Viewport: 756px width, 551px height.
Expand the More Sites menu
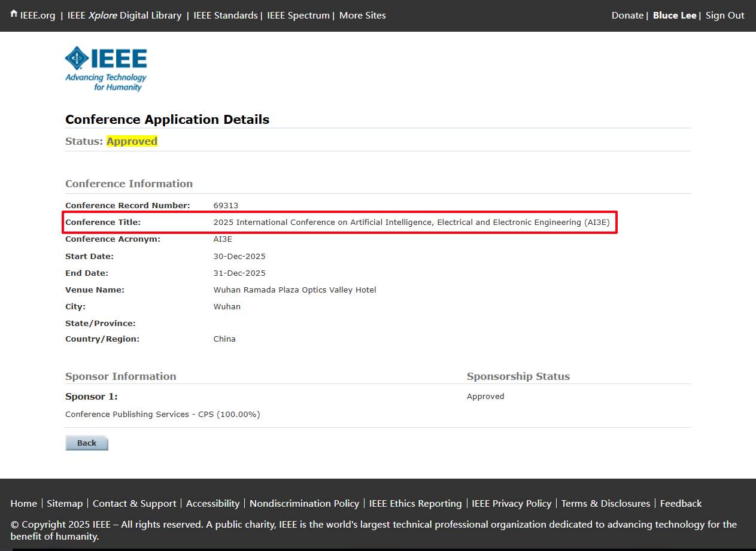362,16
